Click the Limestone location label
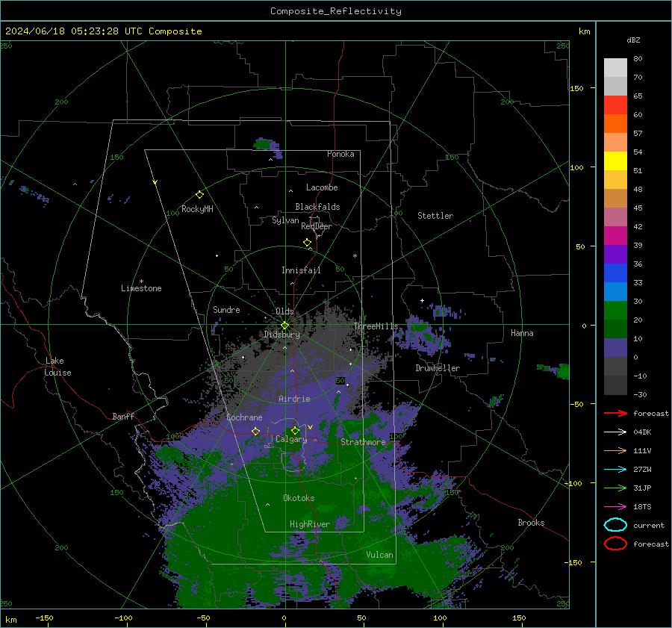 [141, 288]
